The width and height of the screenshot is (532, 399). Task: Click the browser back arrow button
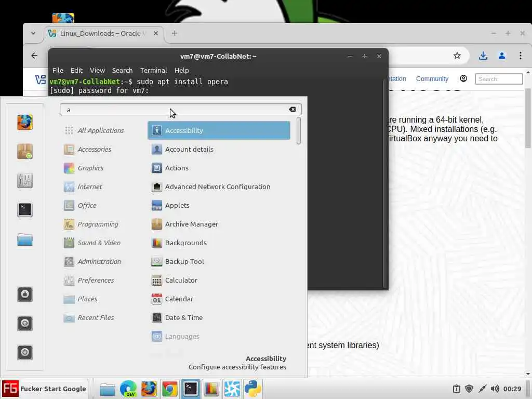[34, 56]
